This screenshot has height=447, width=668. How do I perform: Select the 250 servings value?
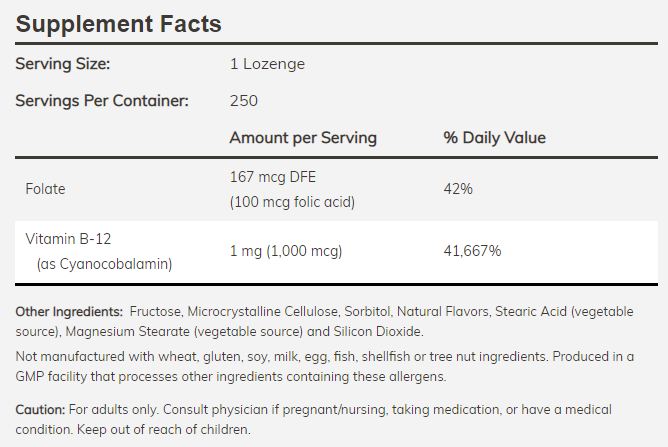244,101
